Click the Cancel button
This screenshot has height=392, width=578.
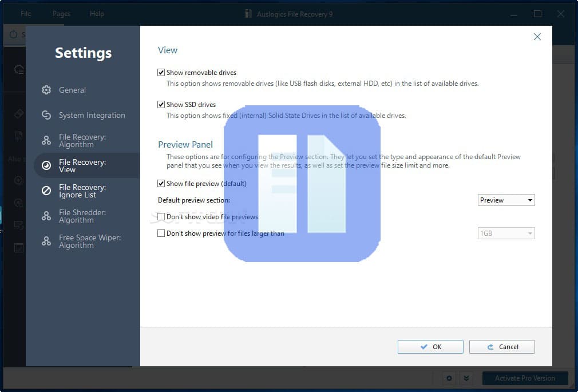(502, 347)
